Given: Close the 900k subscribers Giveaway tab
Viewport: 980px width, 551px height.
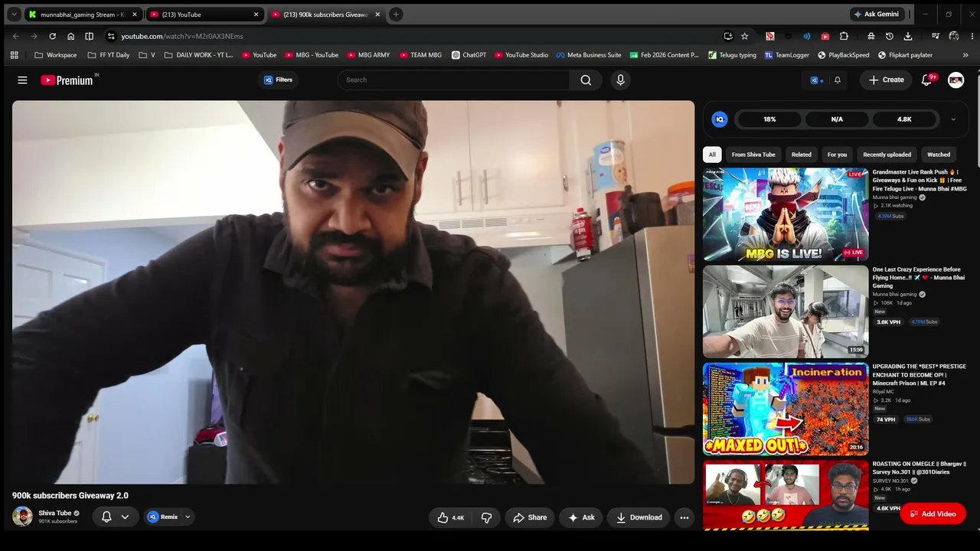Looking at the screenshot, I should [377, 15].
